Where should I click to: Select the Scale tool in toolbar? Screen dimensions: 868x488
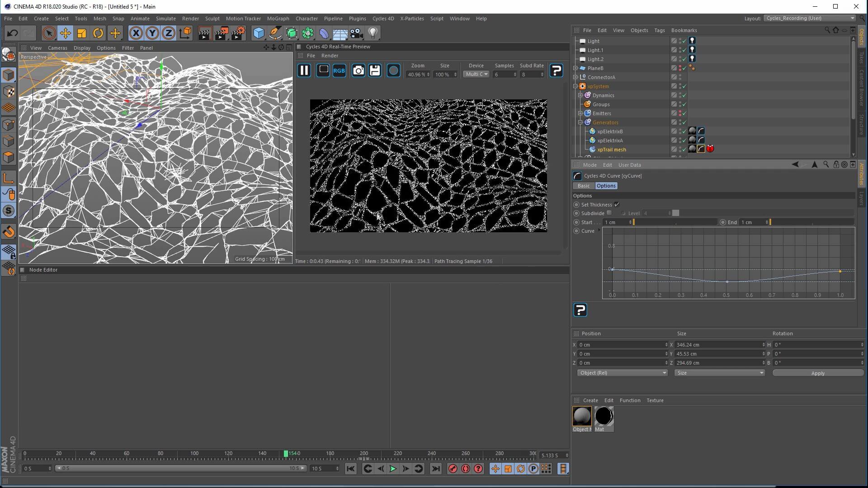pos(82,33)
